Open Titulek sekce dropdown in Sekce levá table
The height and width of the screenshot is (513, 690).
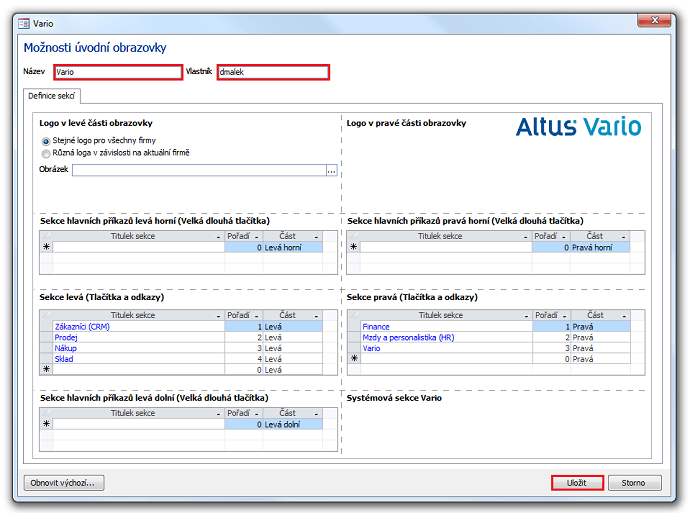218,316
